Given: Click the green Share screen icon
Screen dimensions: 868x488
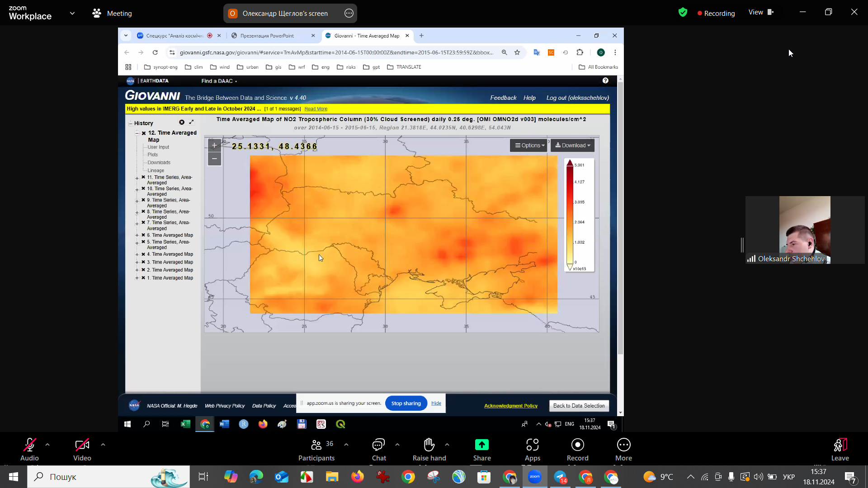Looking at the screenshot, I should [482, 445].
